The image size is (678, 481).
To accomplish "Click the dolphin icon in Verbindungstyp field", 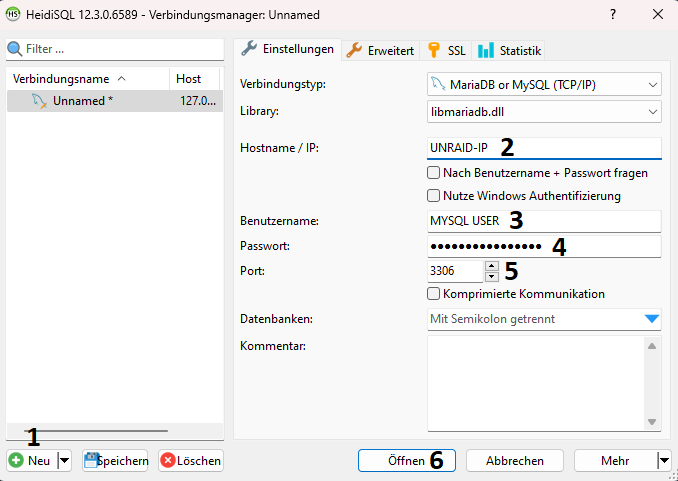I will tap(438, 84).
